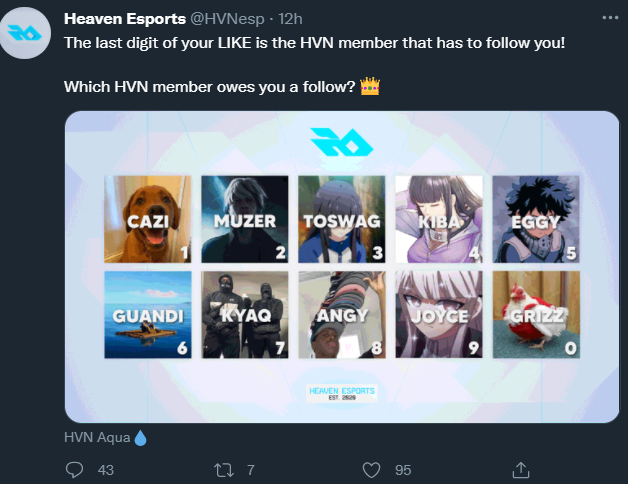This screenshot has width=628, height=484.
Task: Click the GRIZZ chicken tile
Action: click(x=536, y=315)
